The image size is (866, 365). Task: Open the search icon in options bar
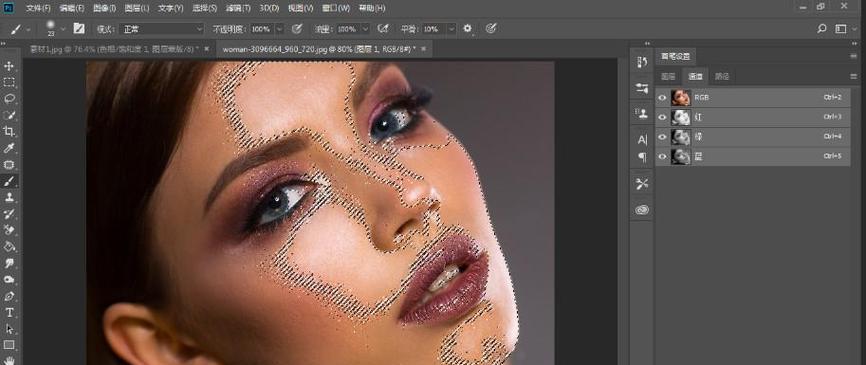[821, 29]
